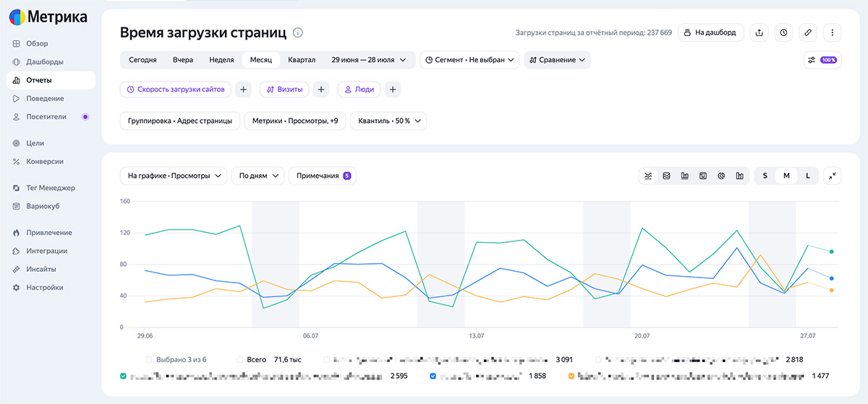This screenshot has height=404, width=868.
Task: Copy report link with chain icon
Action: point(808,33)
